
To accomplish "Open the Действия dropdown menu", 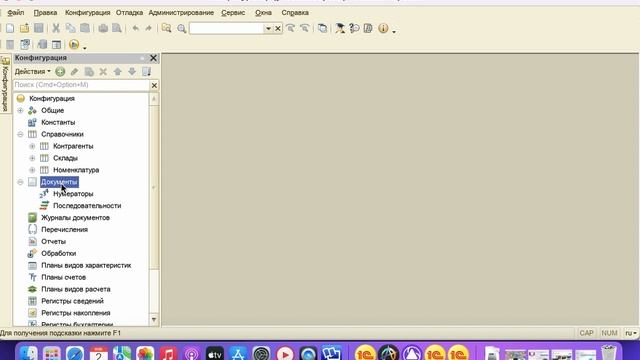I will click(32, 72).
